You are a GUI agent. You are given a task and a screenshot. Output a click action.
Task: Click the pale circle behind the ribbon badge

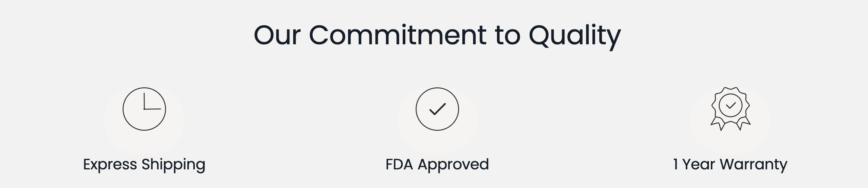pyautogui.click(x=731, y=121)
